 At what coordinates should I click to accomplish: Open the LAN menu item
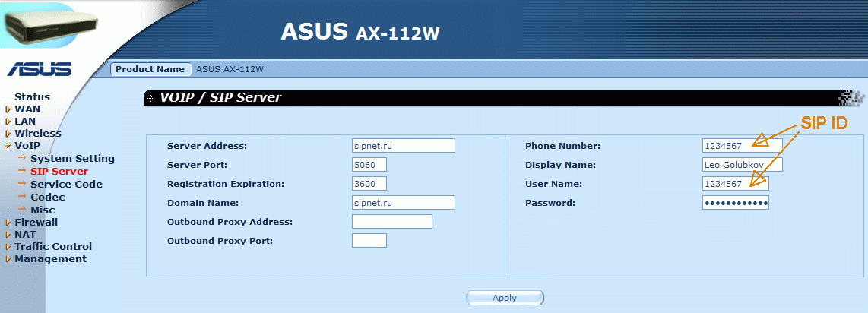(x=25, y=121)
